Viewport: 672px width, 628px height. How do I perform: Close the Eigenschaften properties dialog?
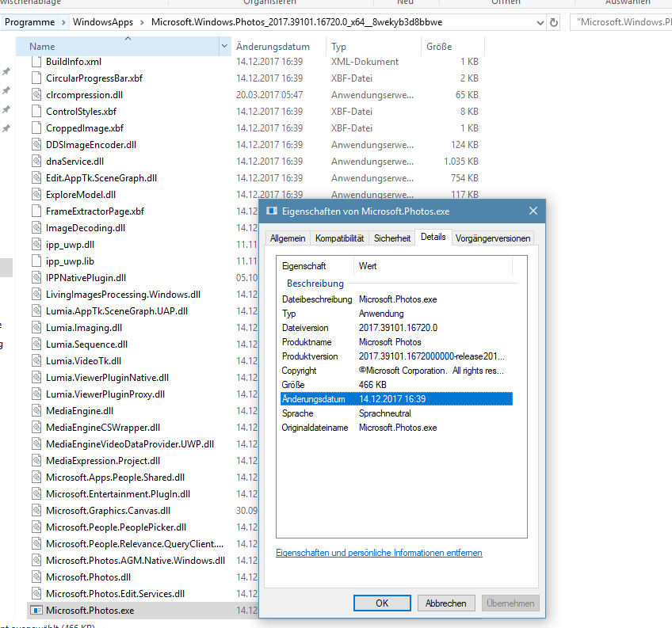533,211
